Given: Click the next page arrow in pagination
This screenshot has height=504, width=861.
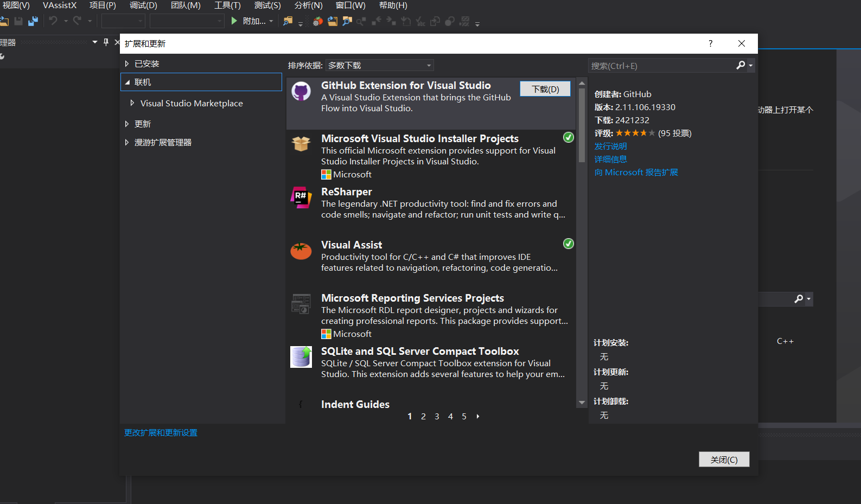Looking at the screenshot, I should (477, 416).
